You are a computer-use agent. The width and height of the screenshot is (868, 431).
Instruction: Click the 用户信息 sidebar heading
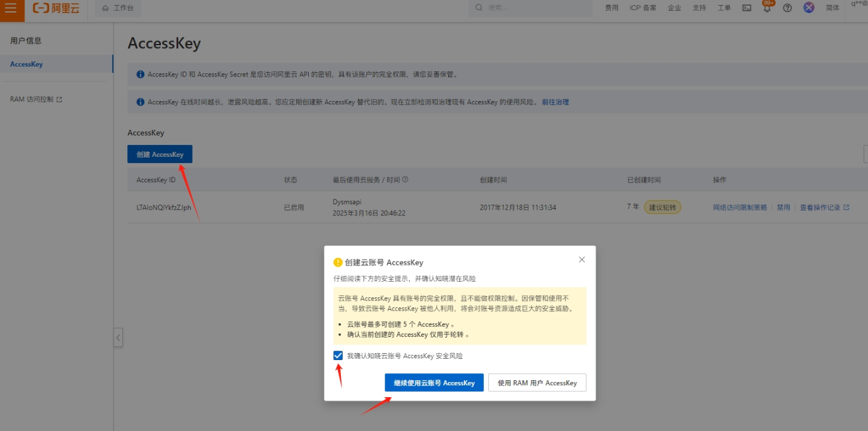[x=26, y=41]
